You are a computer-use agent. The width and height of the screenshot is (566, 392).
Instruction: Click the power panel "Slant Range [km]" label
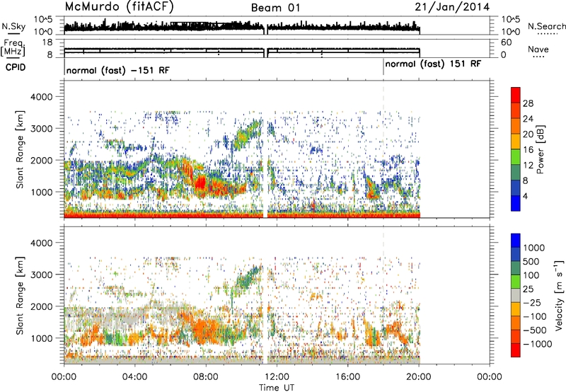click(x=20, y=149)
